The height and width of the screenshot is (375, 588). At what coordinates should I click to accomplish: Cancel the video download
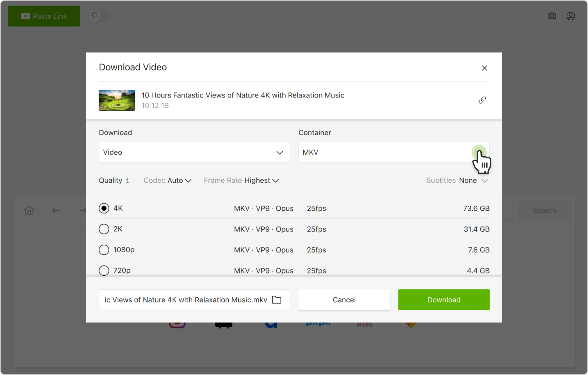click(344, 300)
